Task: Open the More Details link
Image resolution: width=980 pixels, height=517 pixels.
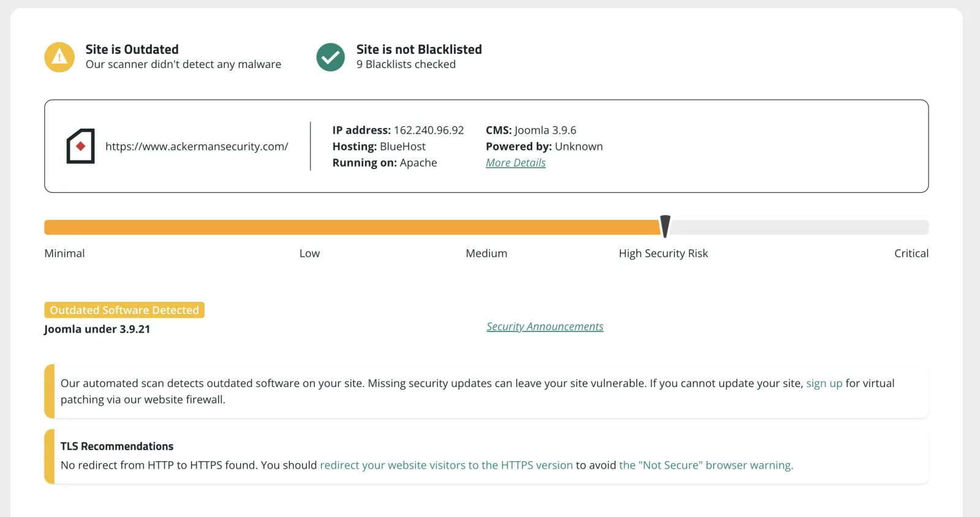Action: (516, 163)
